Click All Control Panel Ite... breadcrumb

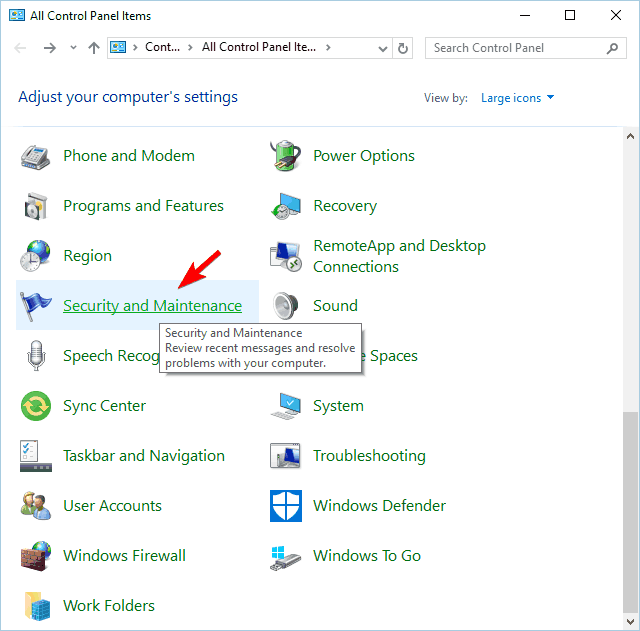tap(259, 47)
